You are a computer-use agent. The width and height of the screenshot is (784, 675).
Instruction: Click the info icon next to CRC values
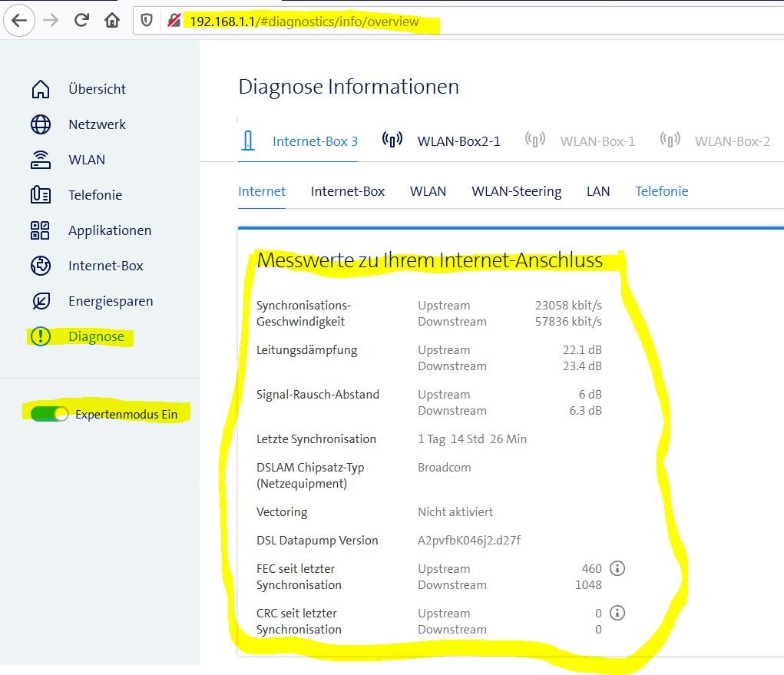(617, 614)
